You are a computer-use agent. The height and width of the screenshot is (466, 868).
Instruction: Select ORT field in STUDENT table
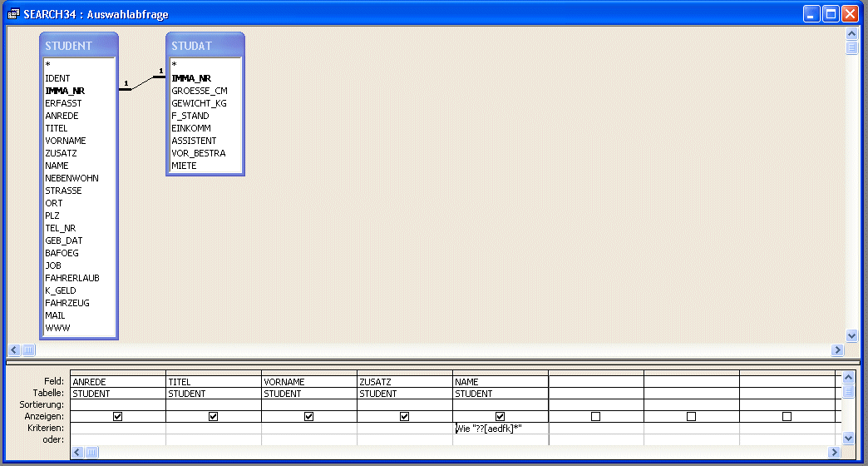click(x=54, y=203)
